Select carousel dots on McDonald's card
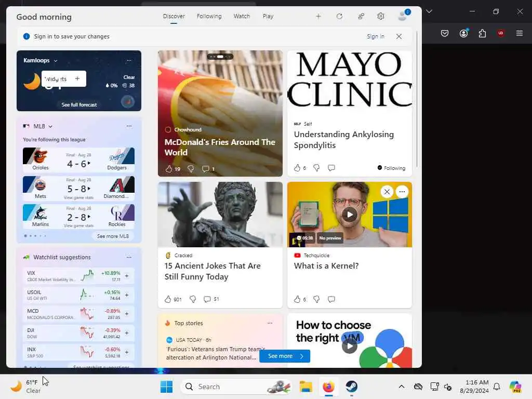This screenshot has height=399, width=532. coord(220,56)
